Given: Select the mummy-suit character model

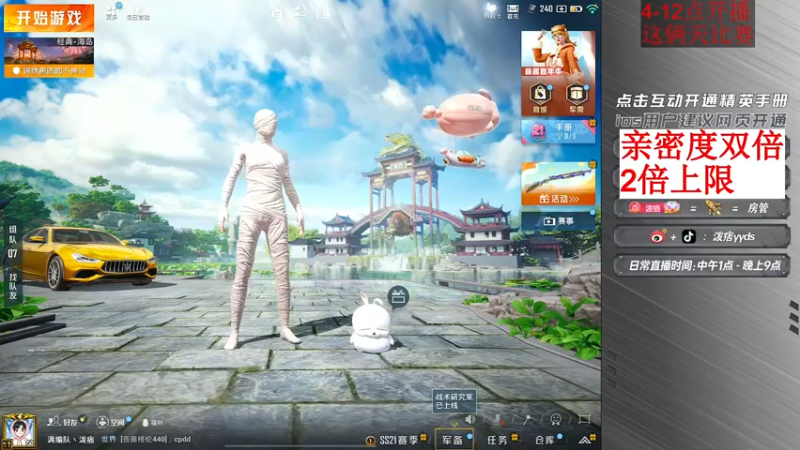Looking at the screenshot, I should pos(263,230).
